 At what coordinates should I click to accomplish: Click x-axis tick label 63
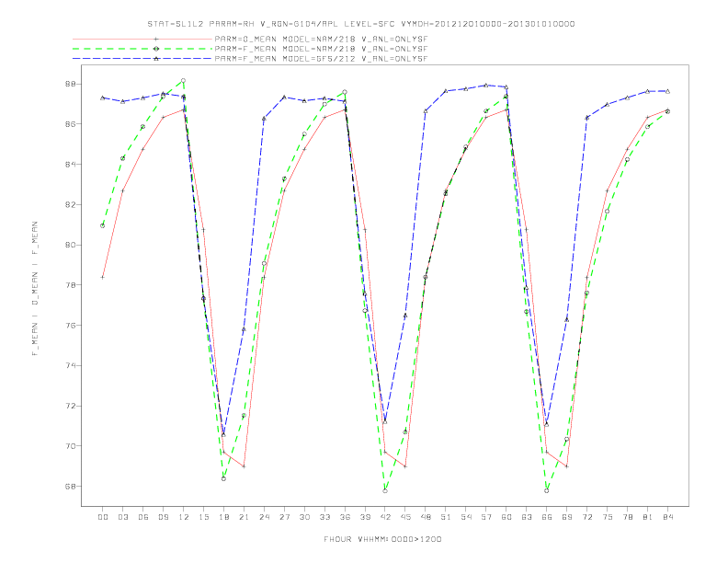tap(527, 517)
